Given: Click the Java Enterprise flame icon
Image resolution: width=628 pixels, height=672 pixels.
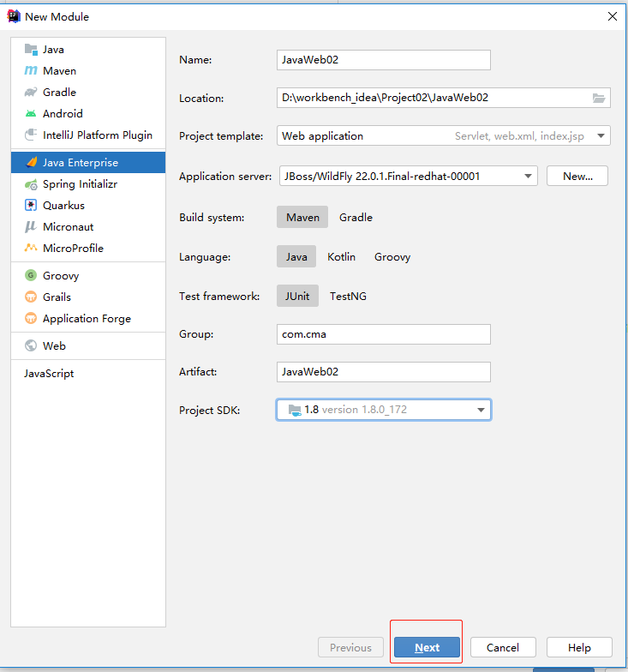Looking at the screenshot, I should (31, 163).
